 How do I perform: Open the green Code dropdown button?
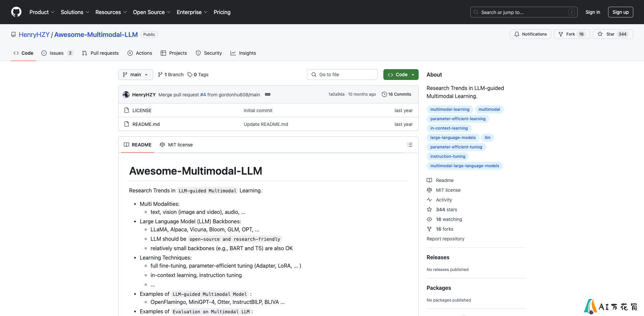[x=401, y=75]
